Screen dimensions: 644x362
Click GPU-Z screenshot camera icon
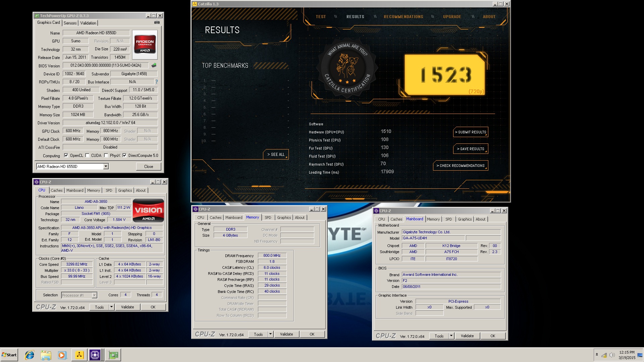157,22
